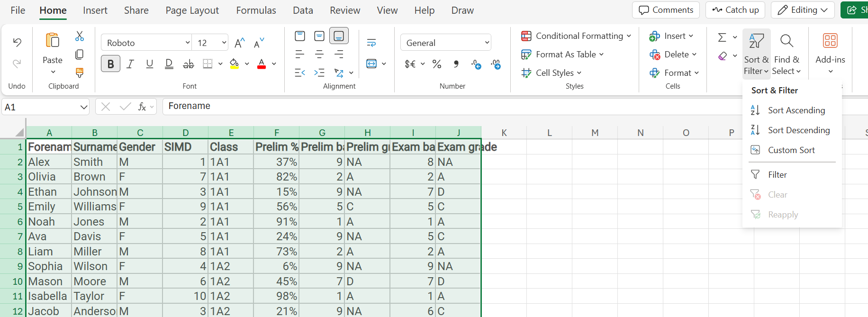Apply red font color
868x317 pixels.
pos(262,63)
